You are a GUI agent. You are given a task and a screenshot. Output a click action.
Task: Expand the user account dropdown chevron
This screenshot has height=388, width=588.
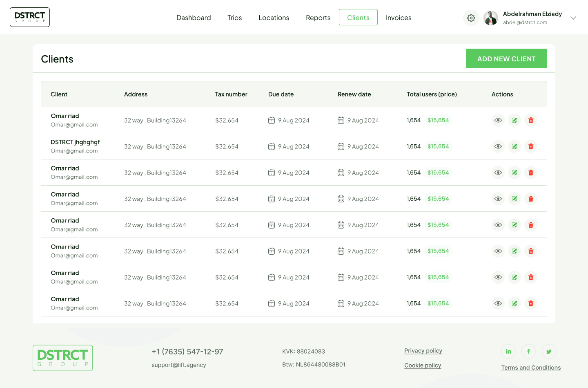[573, 18]
